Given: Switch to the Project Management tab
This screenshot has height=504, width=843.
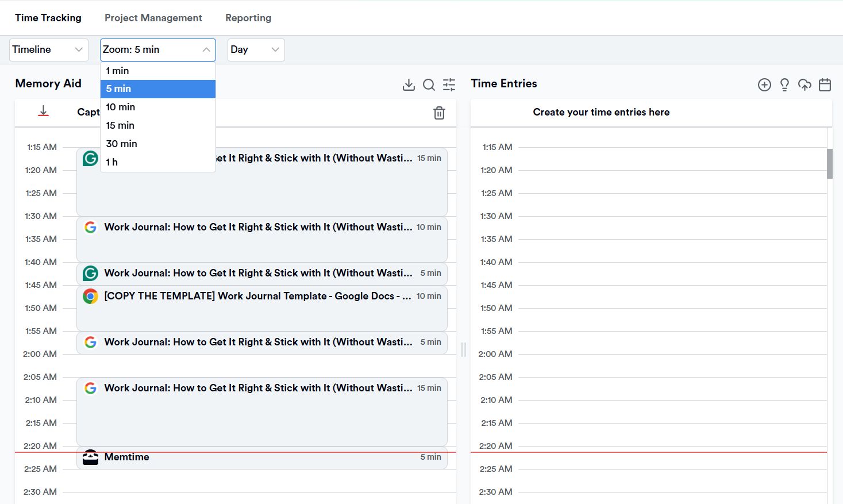Looking at the screenshot, I should coord(153,18).
